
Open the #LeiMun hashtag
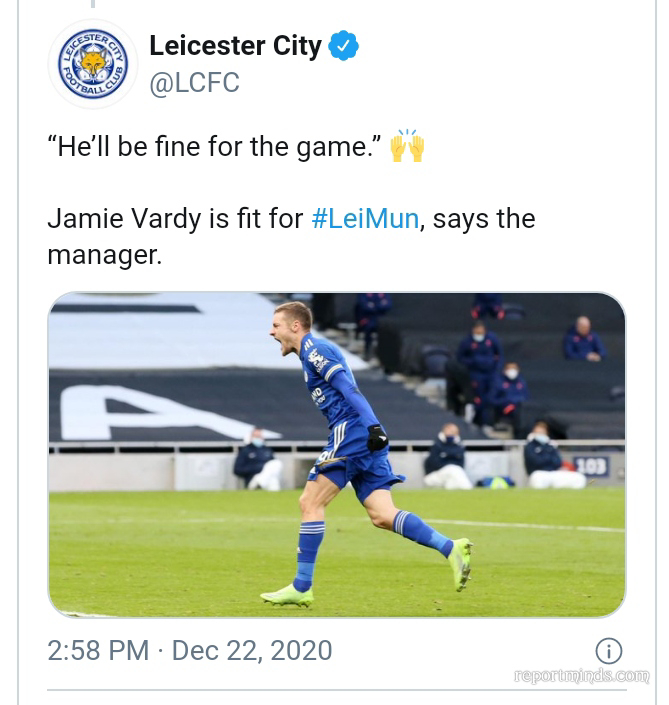(365, 219)
